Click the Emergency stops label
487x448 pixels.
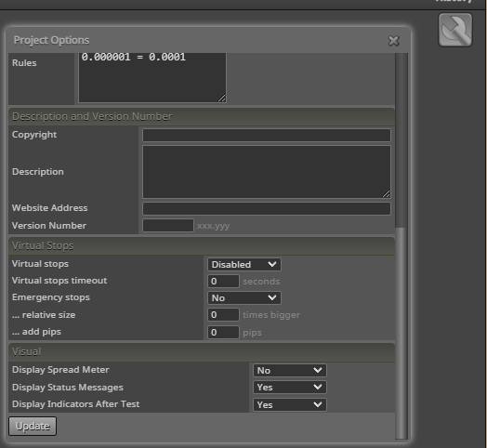coord(51,297)
